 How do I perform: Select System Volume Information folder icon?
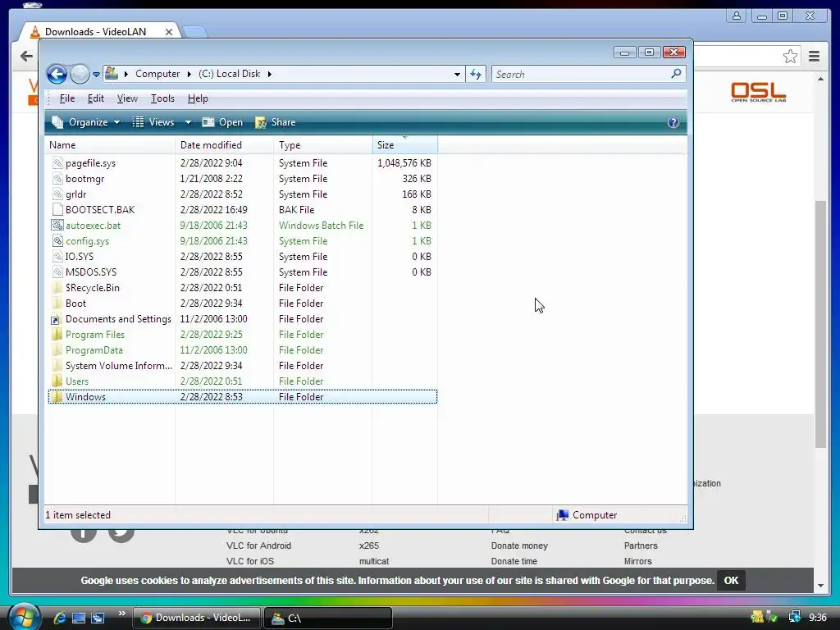[x=57, y=365]
